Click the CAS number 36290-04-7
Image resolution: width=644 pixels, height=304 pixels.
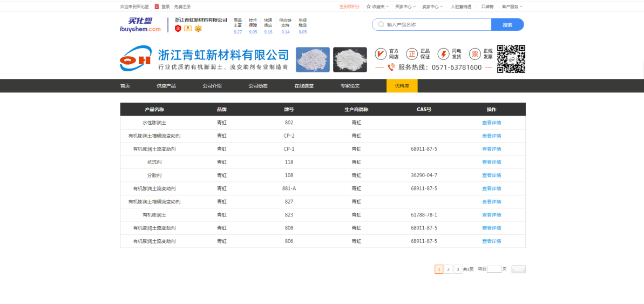pos(424,175)
